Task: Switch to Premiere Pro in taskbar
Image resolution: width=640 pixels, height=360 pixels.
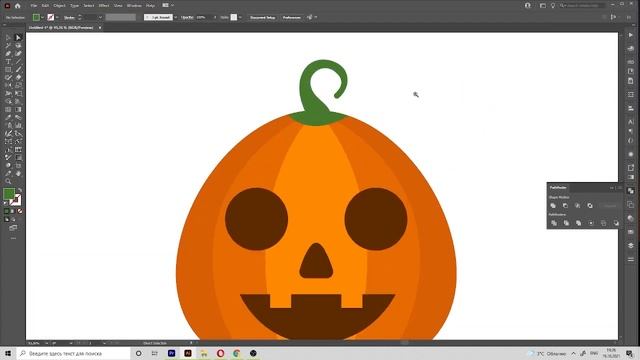Action: [x=171, y=353]
